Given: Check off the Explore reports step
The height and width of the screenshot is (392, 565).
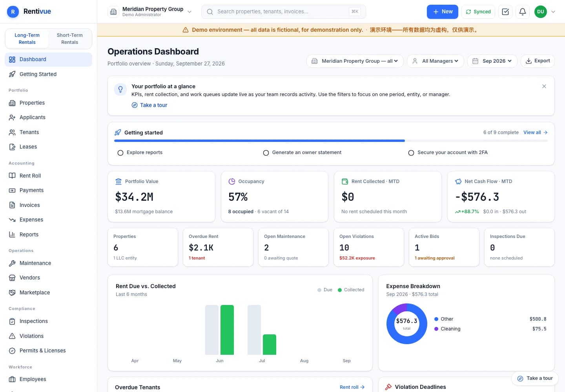Looking at the screenshot, I should pos(120,153).
